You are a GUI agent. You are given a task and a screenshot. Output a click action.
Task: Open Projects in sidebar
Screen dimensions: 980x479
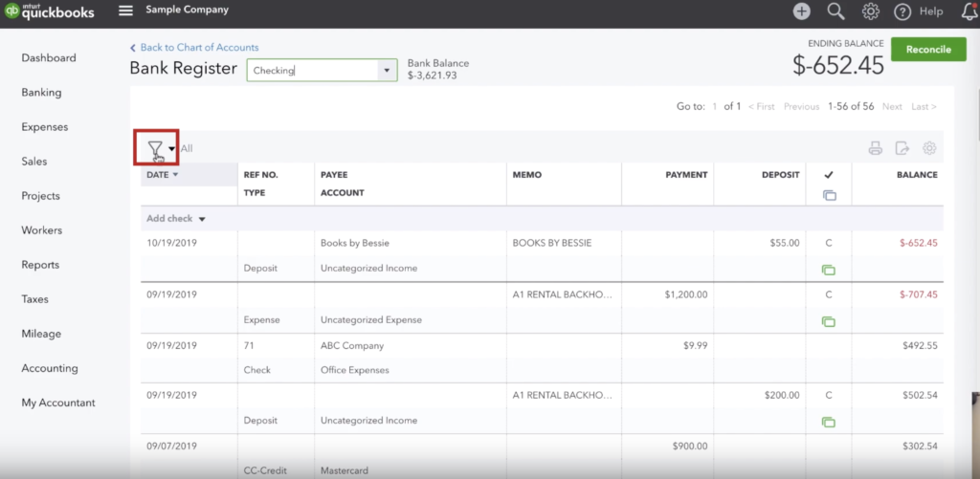click(x=40, y=196)
